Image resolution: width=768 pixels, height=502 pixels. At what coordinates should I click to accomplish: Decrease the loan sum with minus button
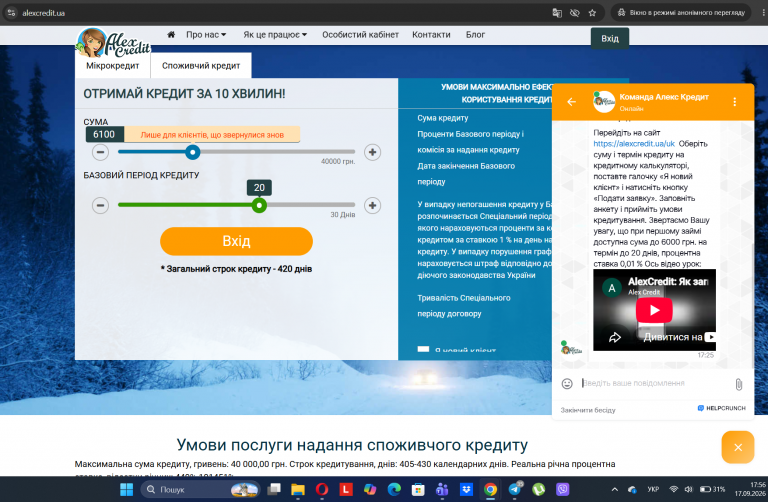tap(100, 152)
